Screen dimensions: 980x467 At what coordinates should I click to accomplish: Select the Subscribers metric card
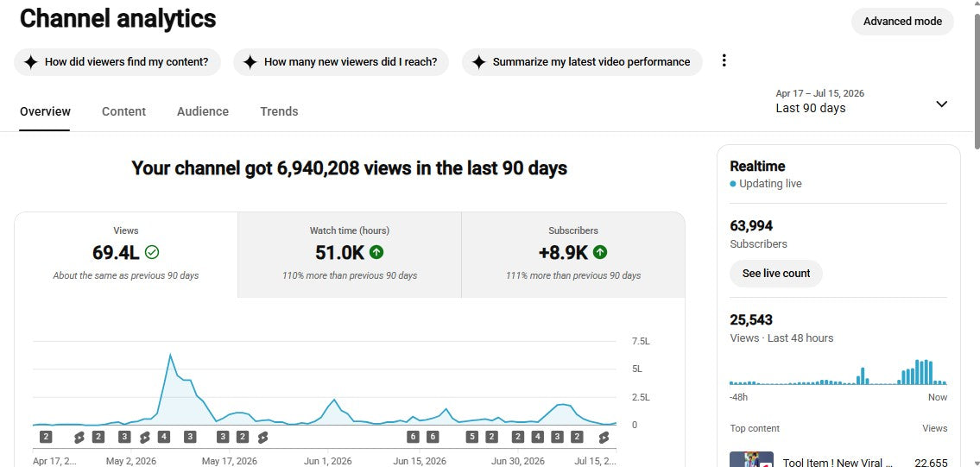(573, 255)
